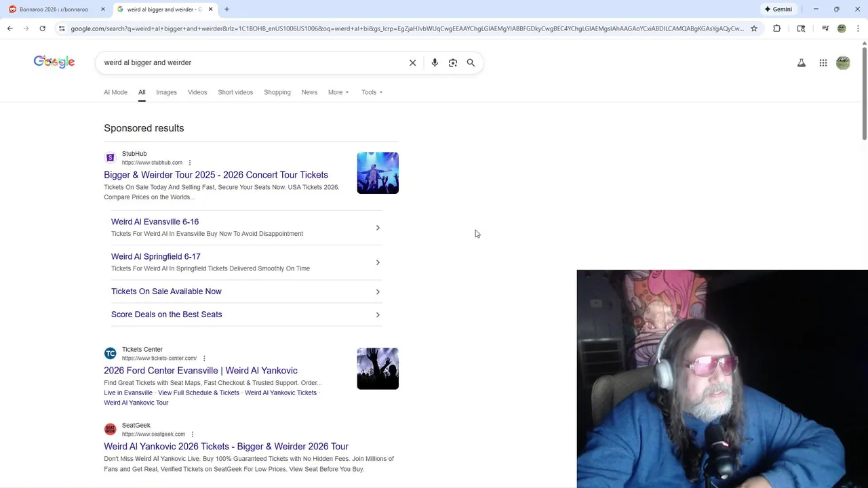The image size is (868, 488).
Task: Click the StubHub favicon
Action: pyautogui.click(x=110, y=158)
